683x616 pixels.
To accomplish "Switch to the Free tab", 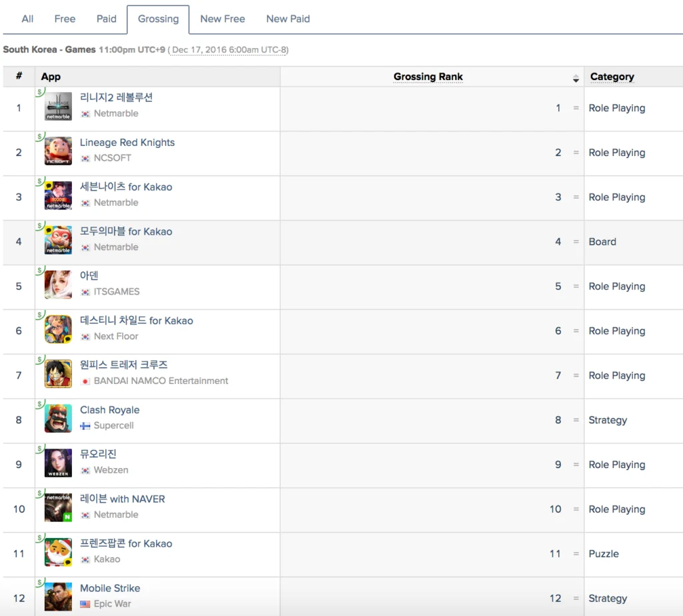I will pyautogui.click(x=65, y=19).
